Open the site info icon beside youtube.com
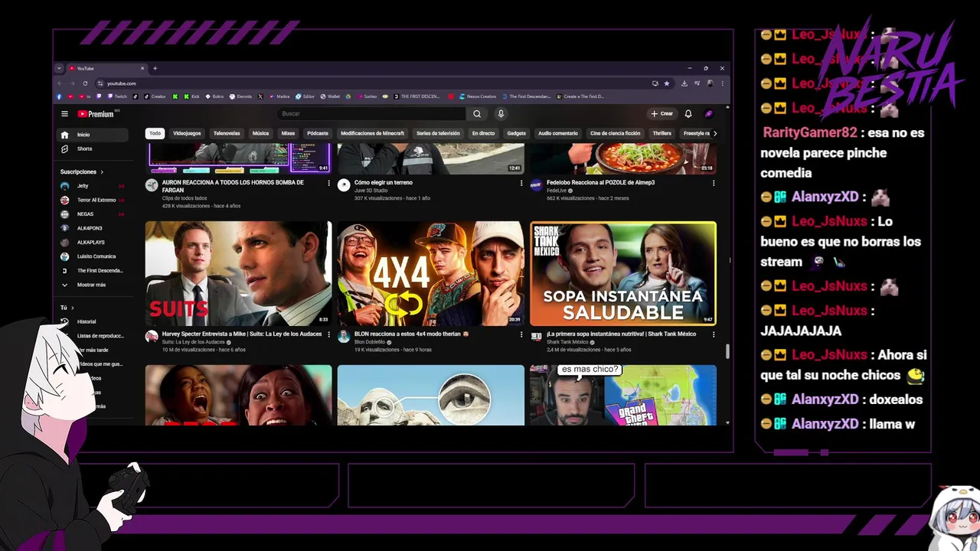 pyautogui.click(x=99, y=83)
